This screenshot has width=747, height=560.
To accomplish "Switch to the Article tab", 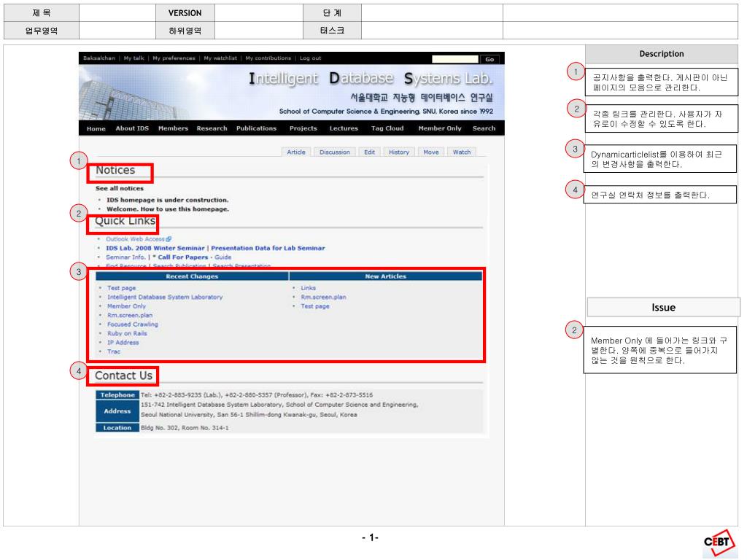I will [296, 152].
